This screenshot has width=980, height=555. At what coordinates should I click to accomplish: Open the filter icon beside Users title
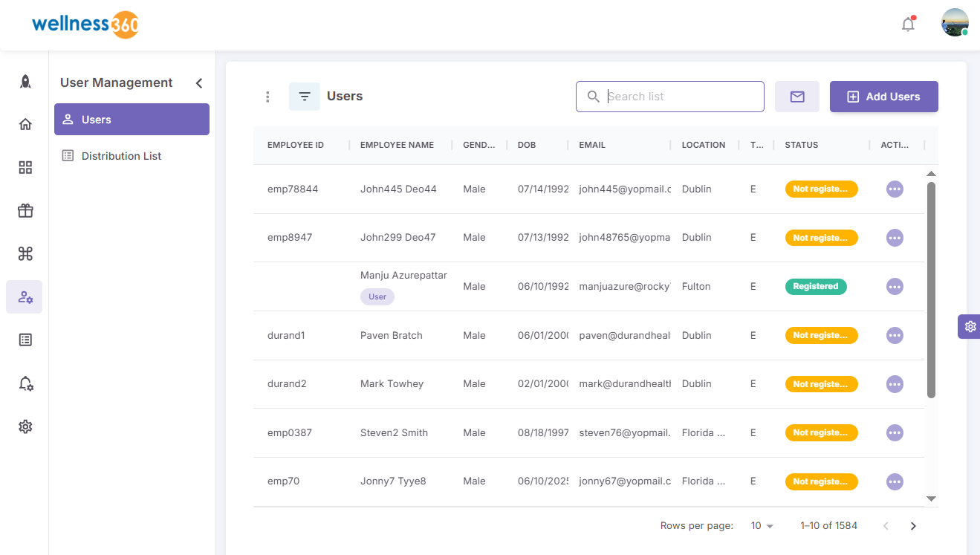click(305, 97)
